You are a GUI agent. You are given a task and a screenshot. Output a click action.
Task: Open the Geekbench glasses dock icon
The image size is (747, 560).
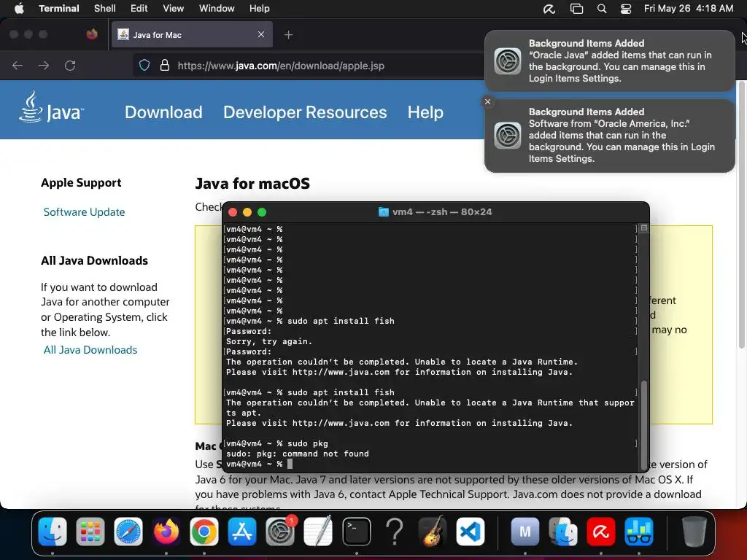(x=639, y=532)
